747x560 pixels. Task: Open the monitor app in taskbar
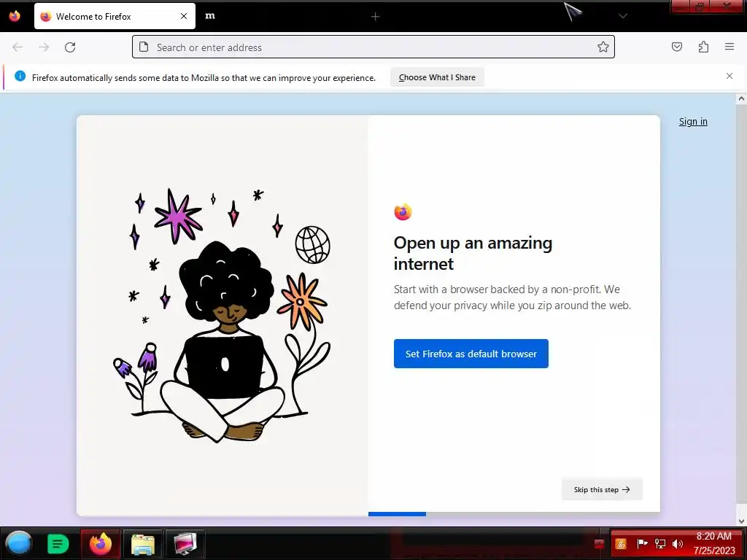click(x=185, y=543)
